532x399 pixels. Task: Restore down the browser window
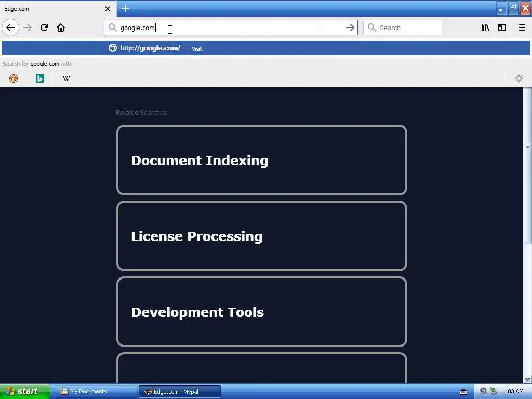point(513,8)
